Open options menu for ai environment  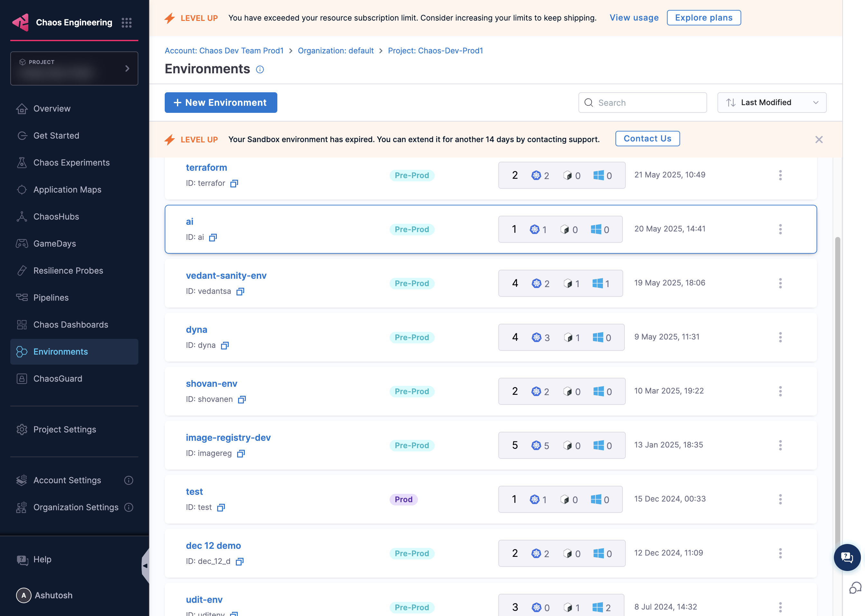tap(780, 229)
